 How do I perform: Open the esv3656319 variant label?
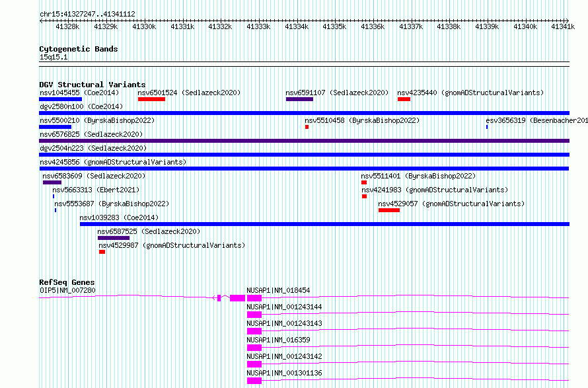point(536,120)
